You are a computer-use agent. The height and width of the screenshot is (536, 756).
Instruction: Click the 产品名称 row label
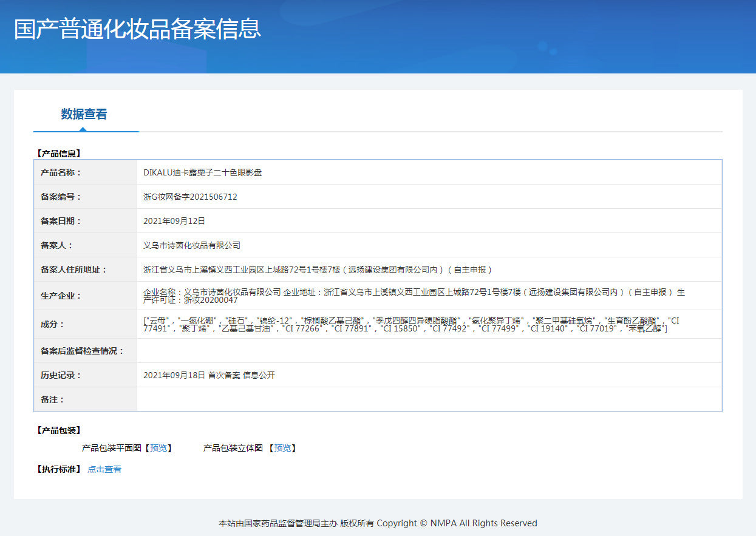tap(61, 172)
